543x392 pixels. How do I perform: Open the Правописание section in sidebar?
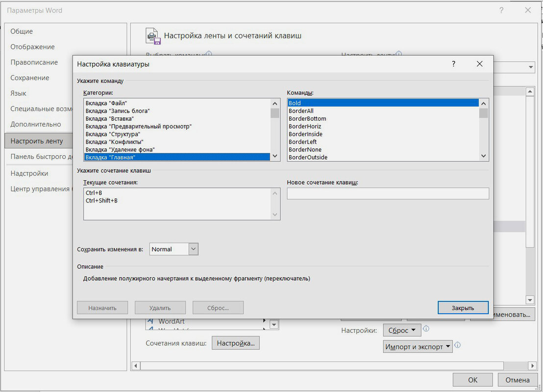34,62
